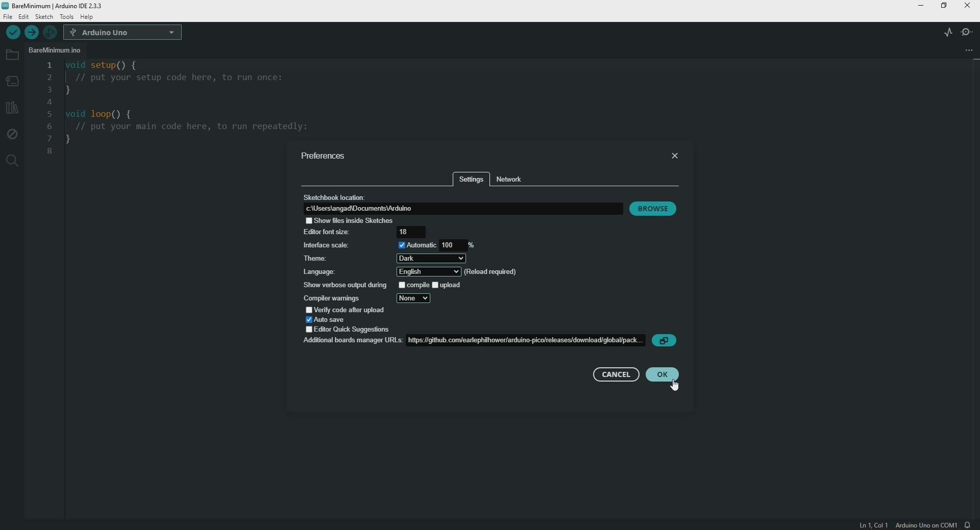Viewport: 980px width, 530px height.
Task: Open Boards Manager sidebar icon
Action: (12, 81)
